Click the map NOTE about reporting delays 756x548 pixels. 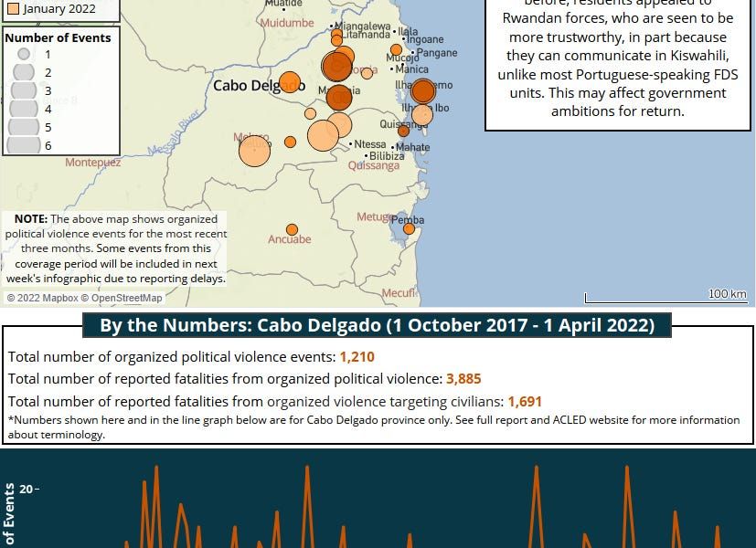point(115,248)
